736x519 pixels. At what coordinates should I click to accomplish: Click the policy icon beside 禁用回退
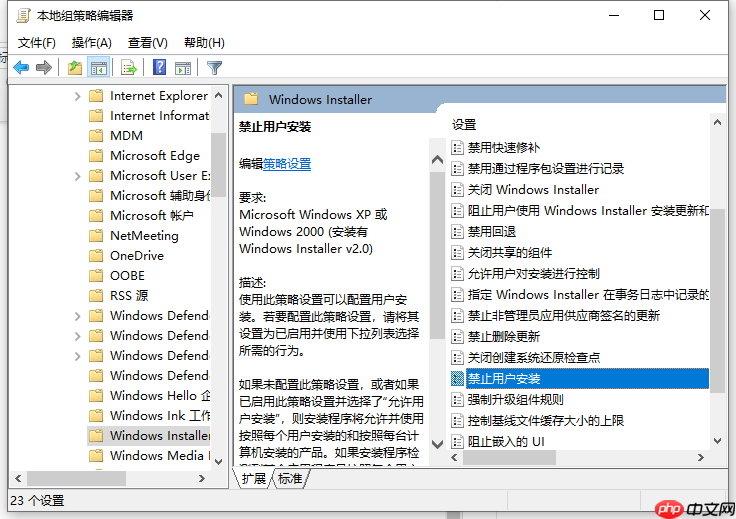tap(457, 231)
